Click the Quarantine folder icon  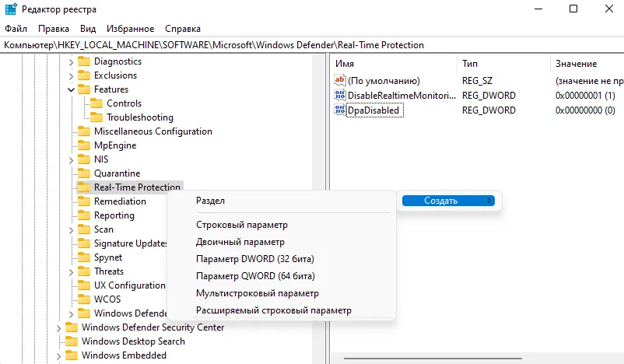pyautogui.click(x=84, y=173)
